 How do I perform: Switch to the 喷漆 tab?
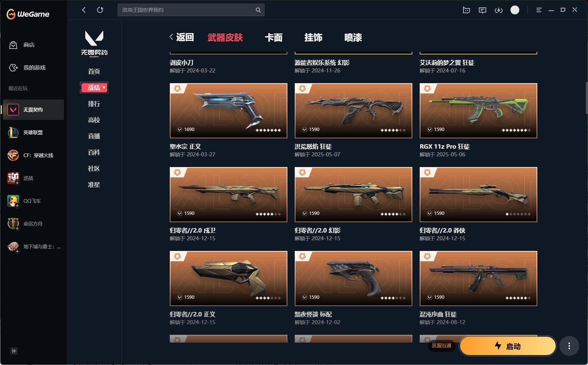point(353,38)
